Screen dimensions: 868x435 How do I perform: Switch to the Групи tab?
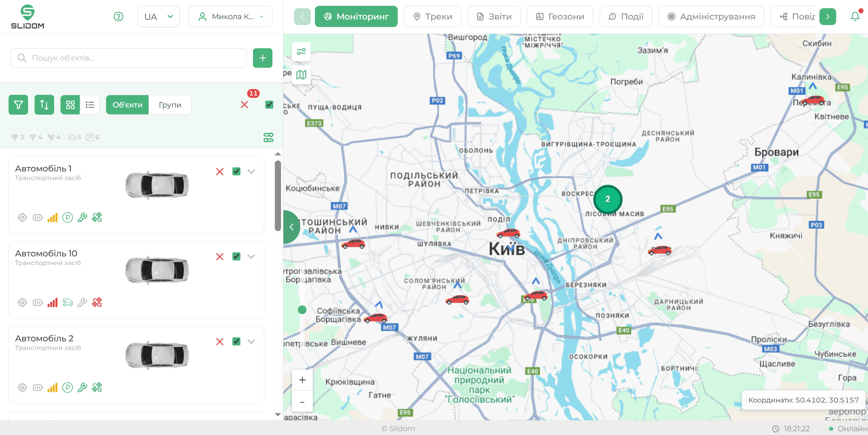click(170, 105)
